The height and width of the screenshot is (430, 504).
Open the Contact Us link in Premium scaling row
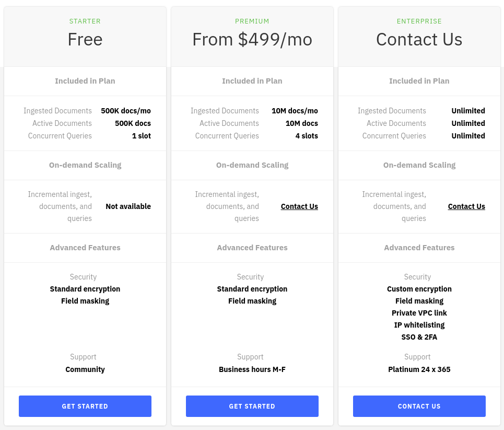coord(299,206)
